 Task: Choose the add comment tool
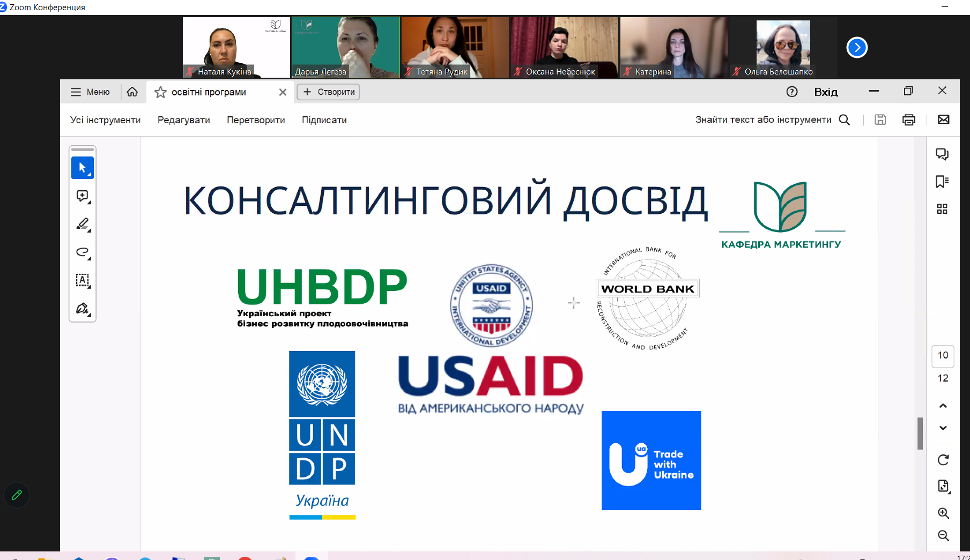[x=83, y=196]
